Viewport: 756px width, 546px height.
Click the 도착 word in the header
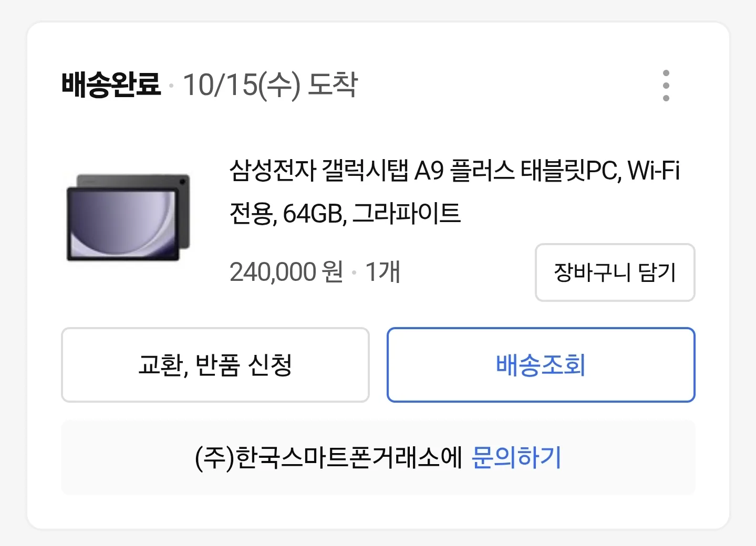[332, 84]
